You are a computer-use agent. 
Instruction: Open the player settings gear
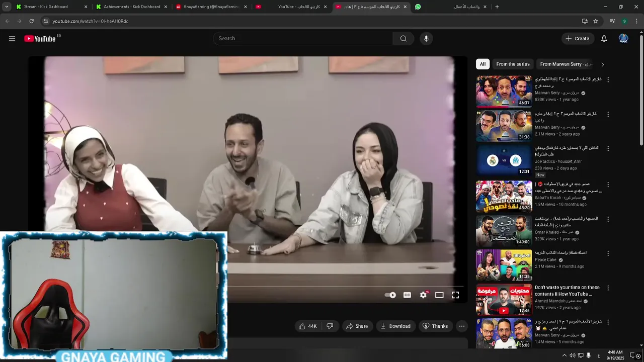pos(423,295)
